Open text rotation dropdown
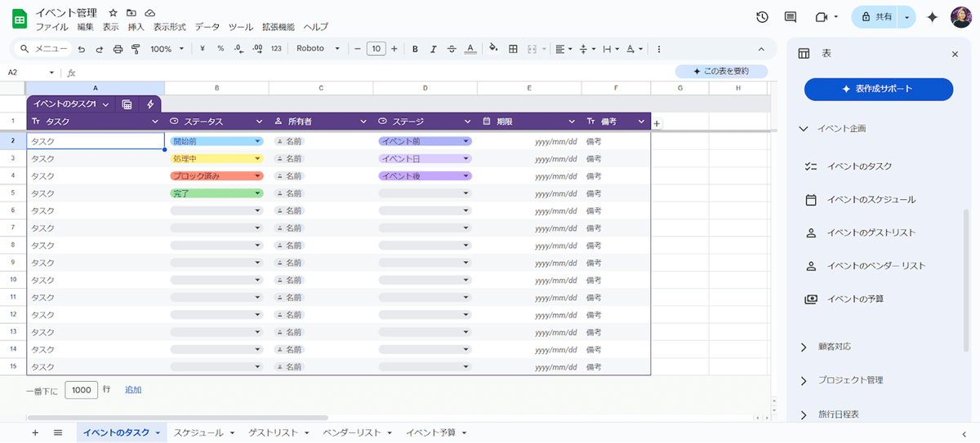 [634, 49]
